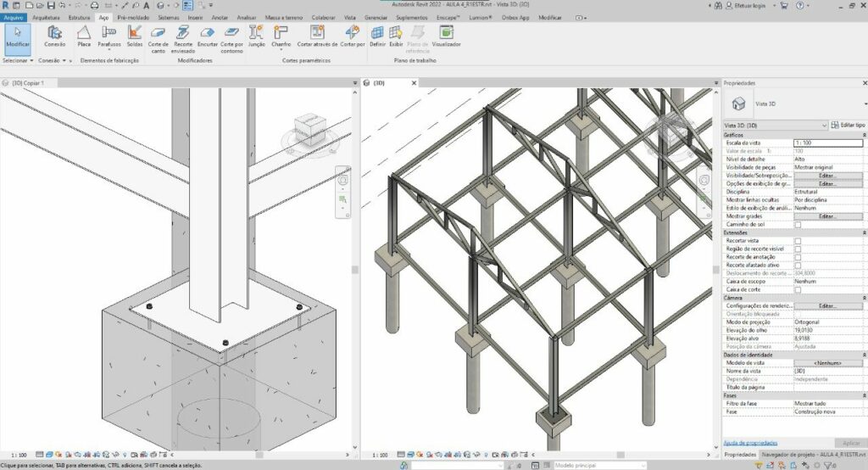Open the Ajuda de propriedades link
The image size is (868, 470).
click(x=750, y=443)
